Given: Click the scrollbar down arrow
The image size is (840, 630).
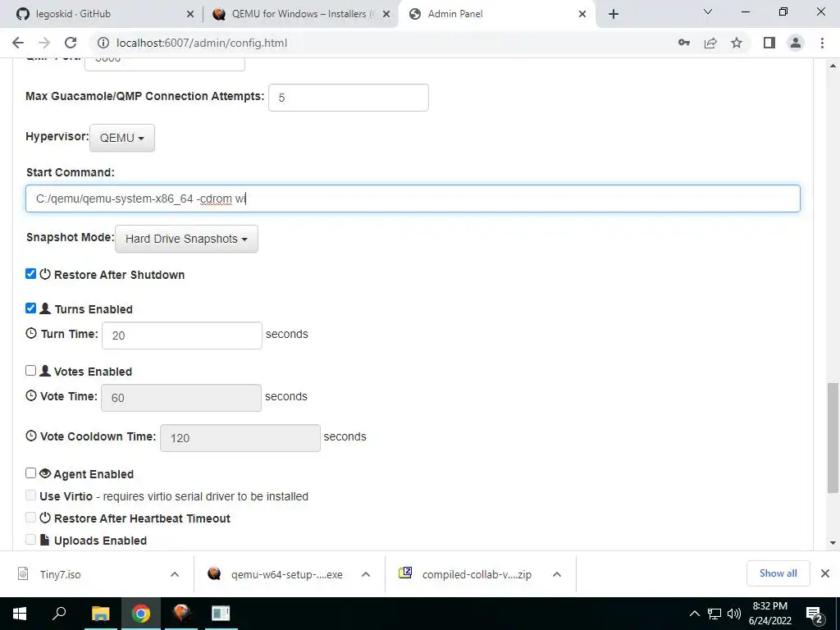Looking at the screenshot, I should coord(833,543).
